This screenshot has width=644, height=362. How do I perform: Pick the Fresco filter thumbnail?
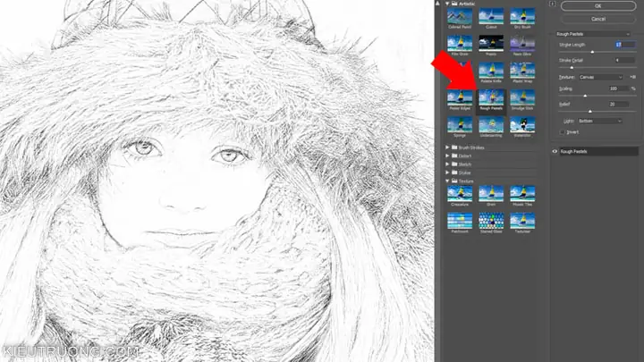point(491,44)
